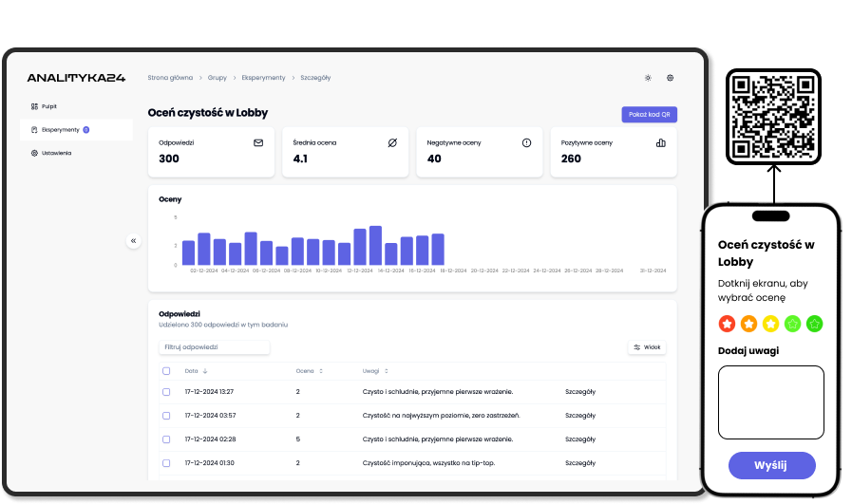The image size is (852, 504).
Task: Sort by Data column header
Action: 197,371
